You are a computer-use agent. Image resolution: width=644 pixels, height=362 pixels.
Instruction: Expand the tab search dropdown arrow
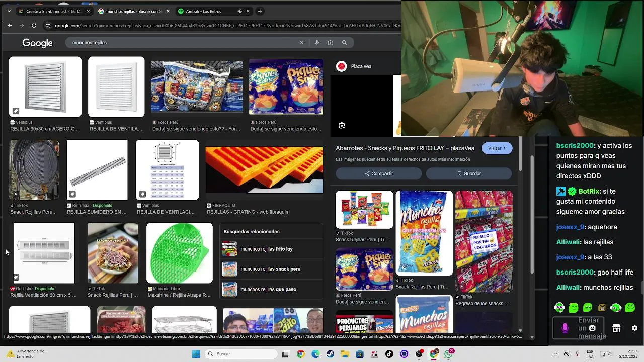[9, 11]
